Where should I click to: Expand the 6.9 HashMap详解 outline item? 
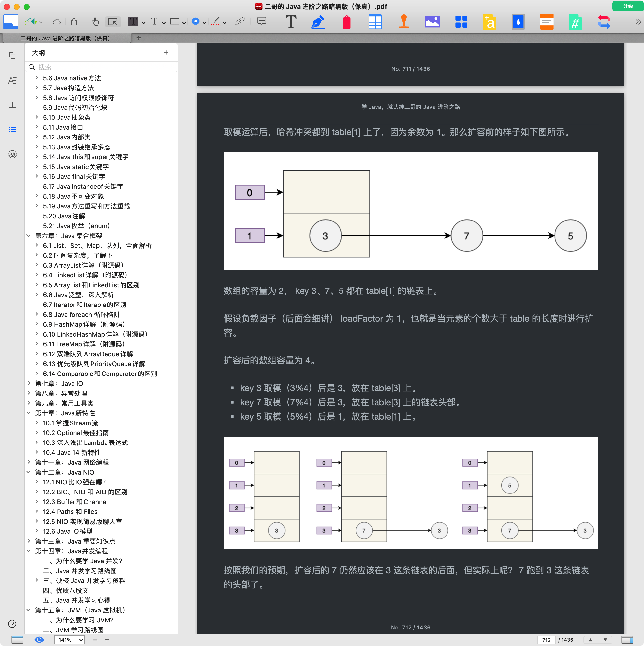pyautogui.click(x=37, y=324)
